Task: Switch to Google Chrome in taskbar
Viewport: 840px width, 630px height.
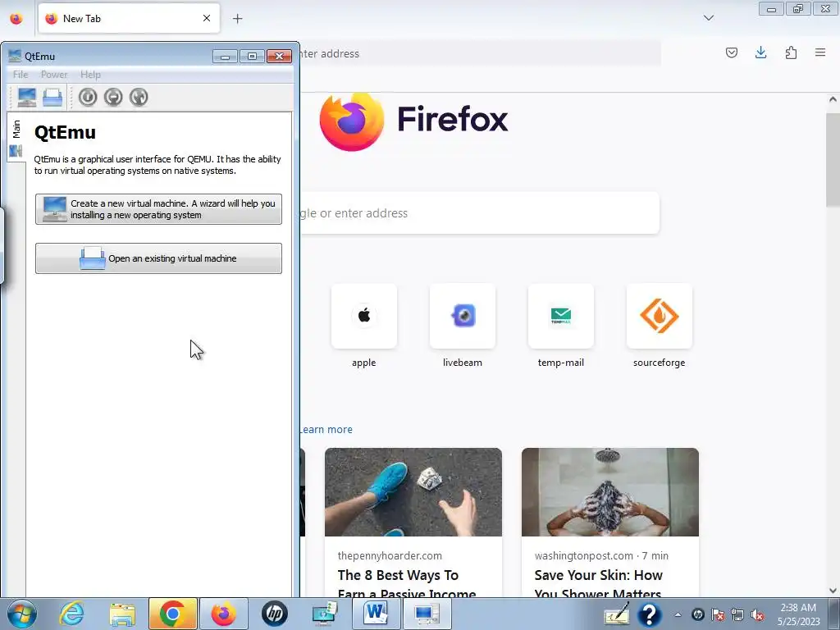Action: [172, 614]
